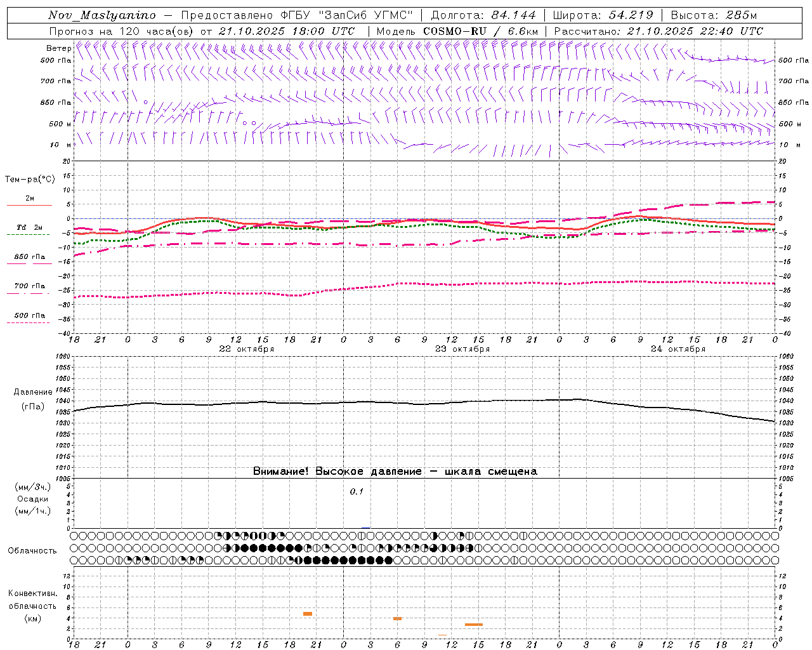Click the date label 24 октября
812x650 pixels.
pos(678,349)
